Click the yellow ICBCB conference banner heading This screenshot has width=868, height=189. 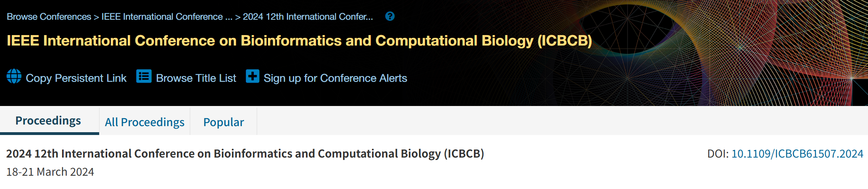click(299, 41)
